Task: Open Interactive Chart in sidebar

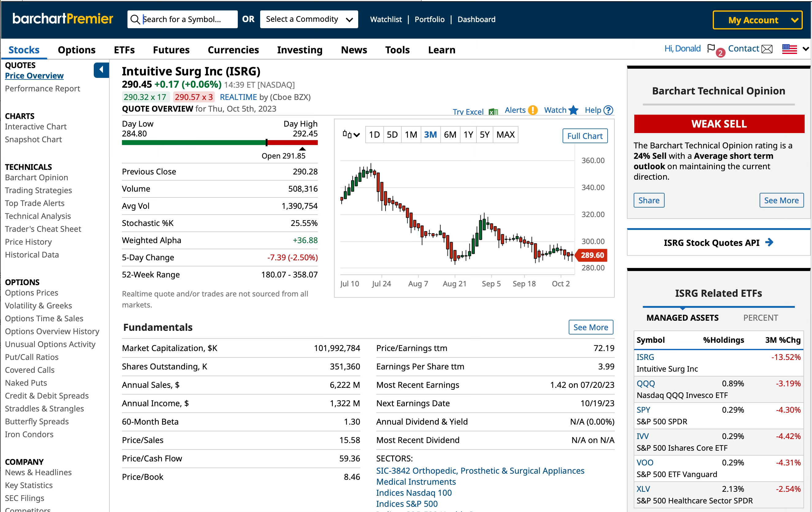Action: [36, 127]
